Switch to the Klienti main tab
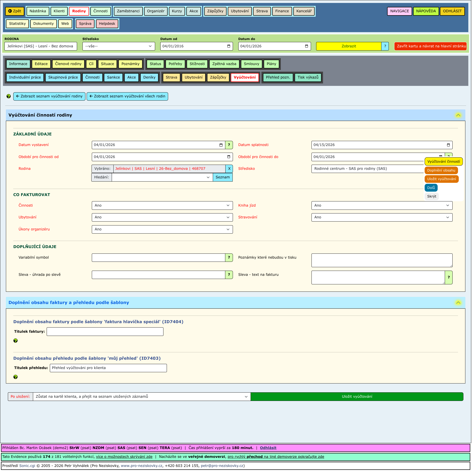The height and width of the screenshot is (476, 472). 59,11
